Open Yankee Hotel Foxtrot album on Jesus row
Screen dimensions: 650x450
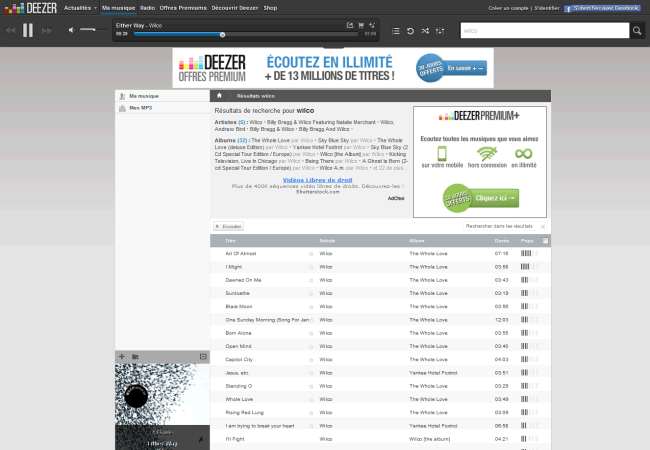[x=433, y=373]
